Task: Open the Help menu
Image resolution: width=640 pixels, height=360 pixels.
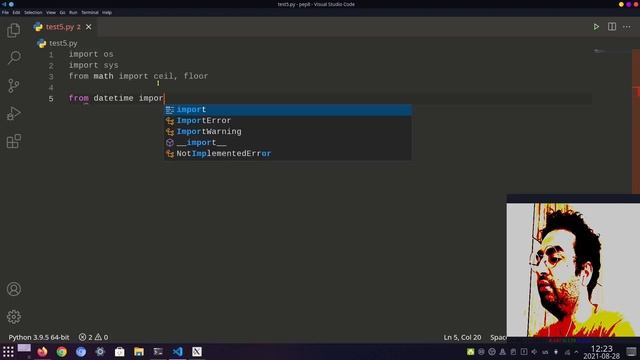Action: pyautogui.click(x=107, y=13)
